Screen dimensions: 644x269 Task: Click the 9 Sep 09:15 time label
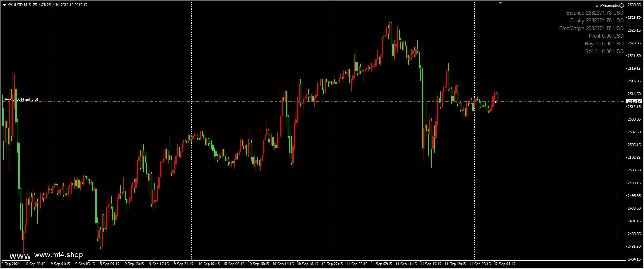tap(110, 264)
